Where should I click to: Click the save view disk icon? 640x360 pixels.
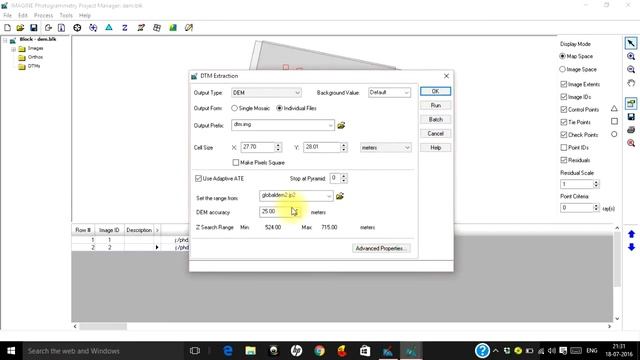point(631,117)
